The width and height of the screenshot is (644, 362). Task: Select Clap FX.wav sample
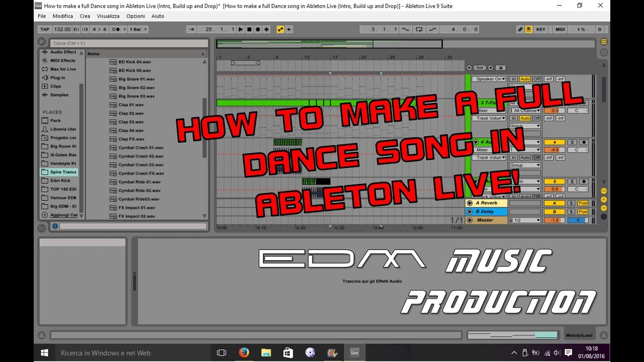tap(127, 139)
